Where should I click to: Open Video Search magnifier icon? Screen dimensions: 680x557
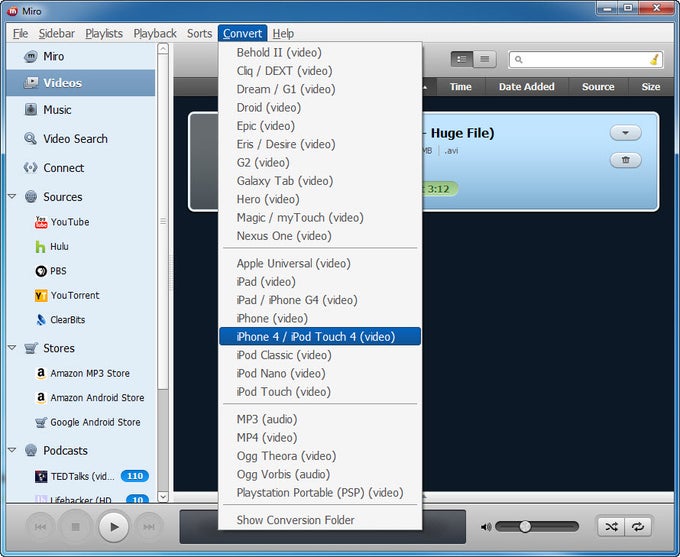click(x=30, y=138)
